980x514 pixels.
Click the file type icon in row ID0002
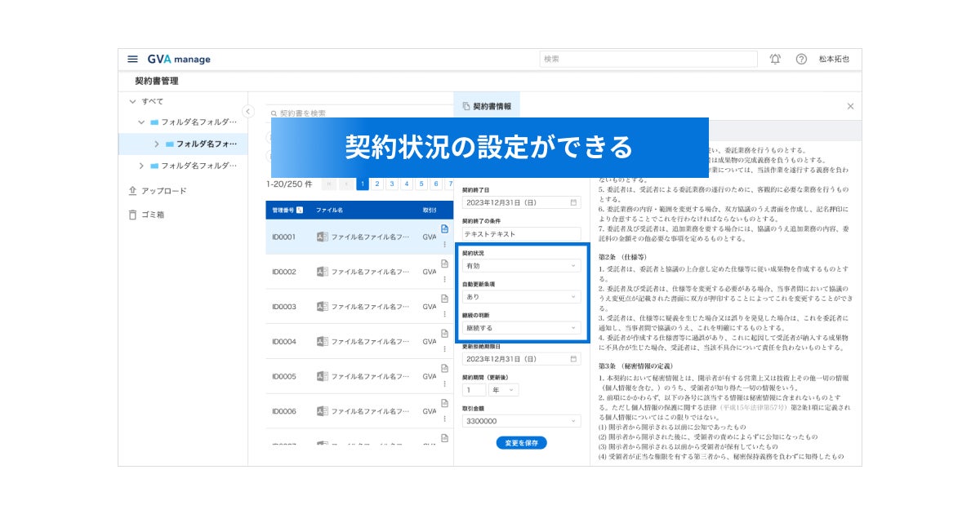[322, 272]
